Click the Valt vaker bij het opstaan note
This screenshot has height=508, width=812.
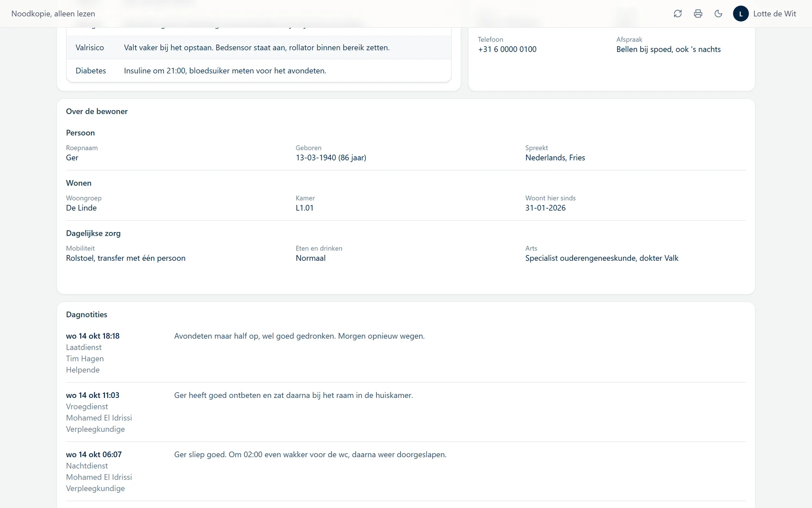pyautogui.click(x=257, y=47)
